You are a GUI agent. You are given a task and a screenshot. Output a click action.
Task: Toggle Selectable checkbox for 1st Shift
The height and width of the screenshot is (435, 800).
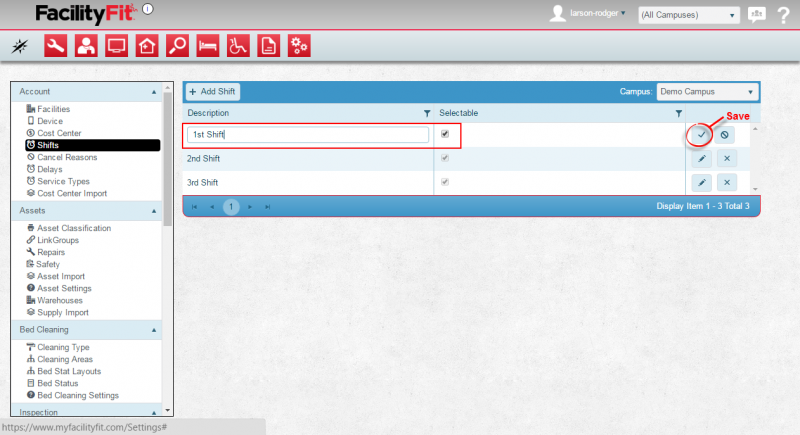coord(445,134)
